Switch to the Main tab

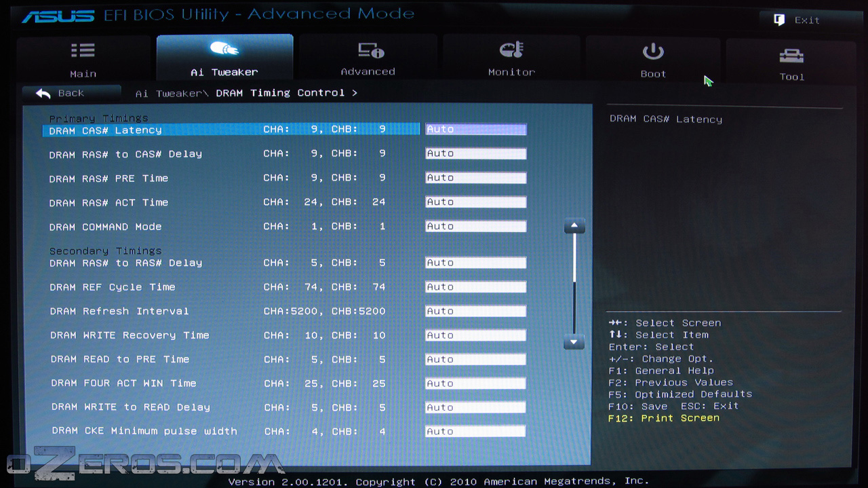[83, 74]
